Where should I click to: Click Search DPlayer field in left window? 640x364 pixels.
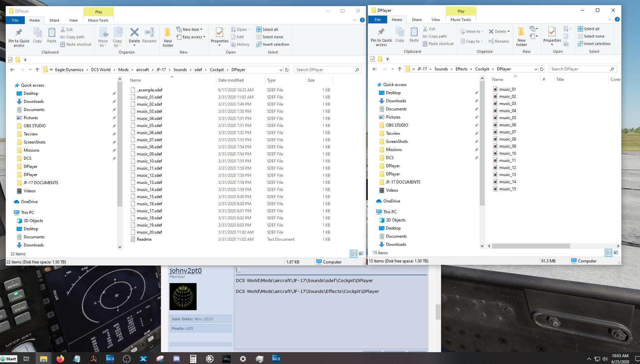point(327,70)
